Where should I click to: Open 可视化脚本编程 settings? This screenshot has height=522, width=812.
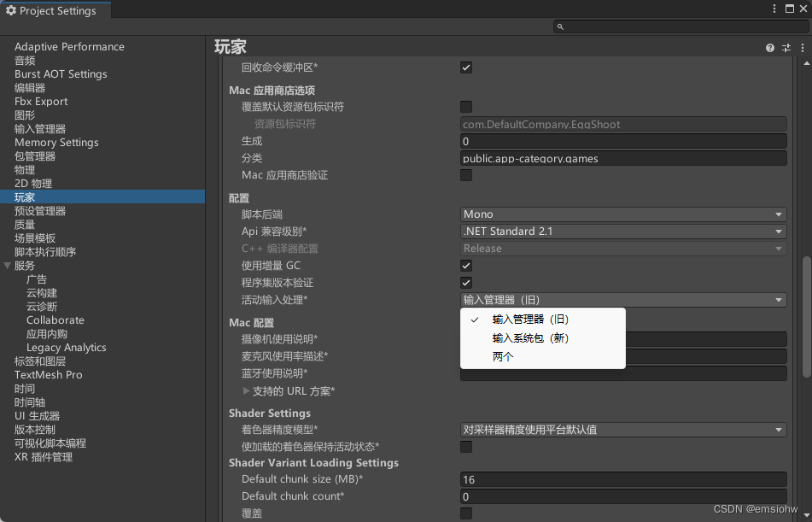(x=50, y=443)
